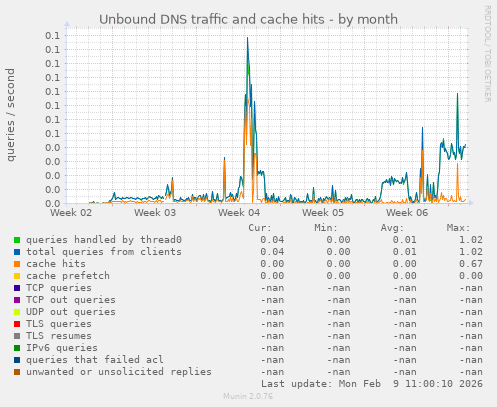
Task: Click the green 'queries handled by thread0' swatch
Action: [x=17, y=240]
